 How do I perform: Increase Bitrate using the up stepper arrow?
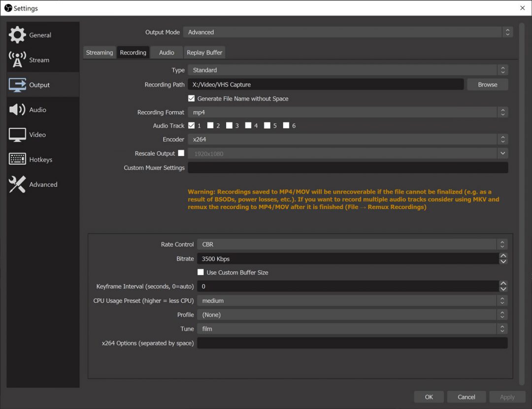coord(503,256)
